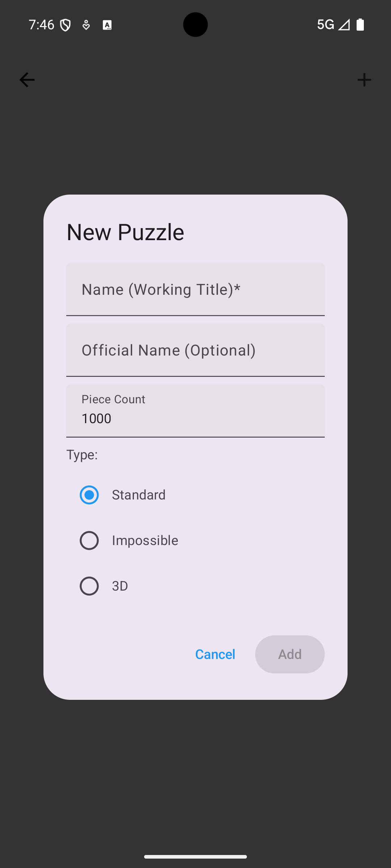This screenshot has width=391, height=868.
Task: Tap the plus add icon
Action: tap(364, 80)
